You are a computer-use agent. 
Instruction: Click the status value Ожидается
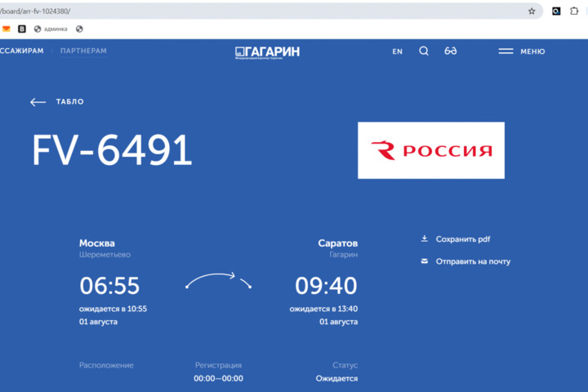pyautogui.click(x=336, y=378)
